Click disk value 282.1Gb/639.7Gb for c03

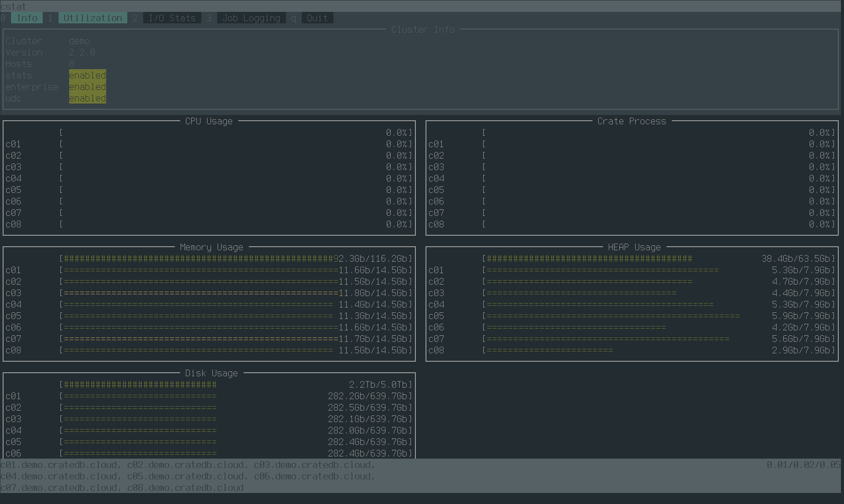(x=368, y=419)
